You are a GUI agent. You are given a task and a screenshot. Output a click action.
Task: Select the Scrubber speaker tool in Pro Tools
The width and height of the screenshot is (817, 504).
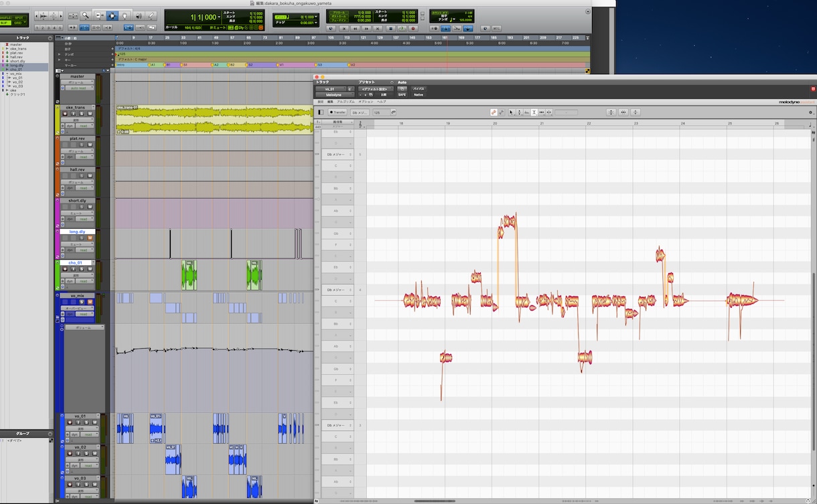tap(138, 15)
